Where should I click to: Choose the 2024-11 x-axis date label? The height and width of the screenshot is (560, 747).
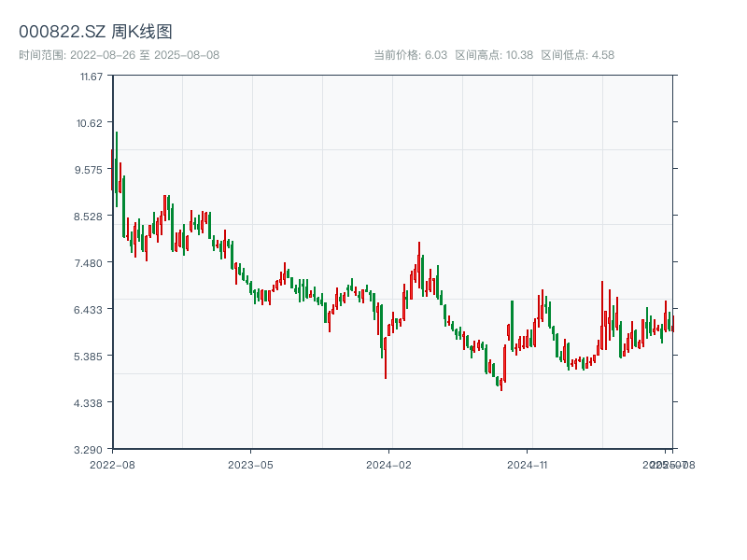pos(528,464)
